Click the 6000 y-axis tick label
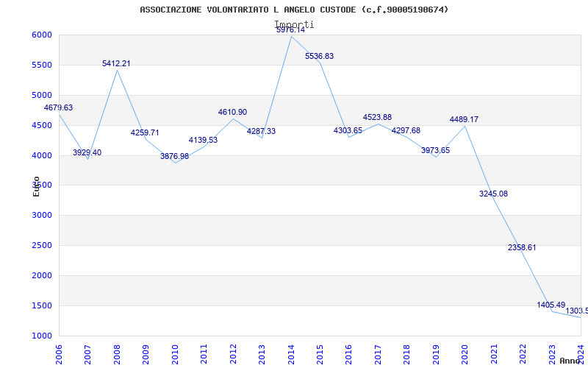The image size is (588, 368). [41, 35]
